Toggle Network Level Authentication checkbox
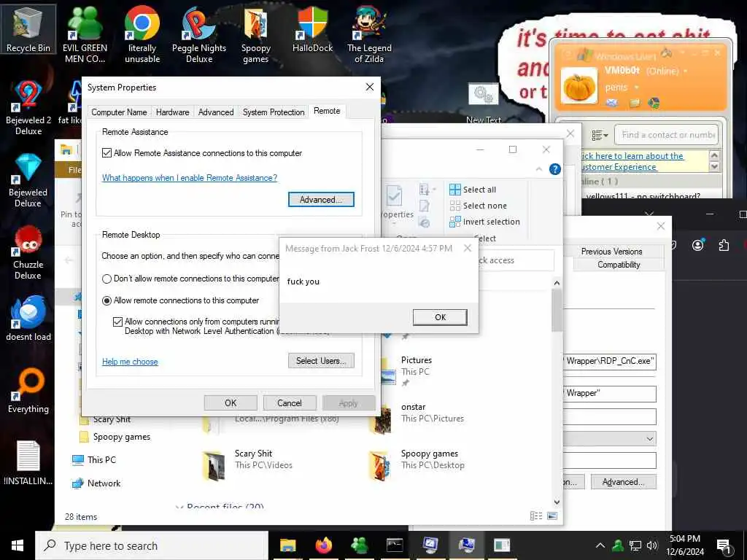Screen dimensions: 747x560 [x=117, y=322]
